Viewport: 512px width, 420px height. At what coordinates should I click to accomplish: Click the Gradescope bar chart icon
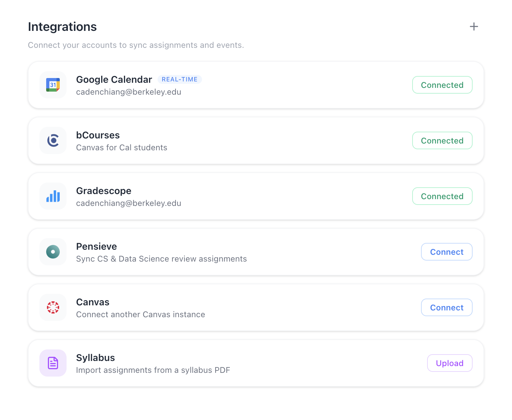pos(53,196)
